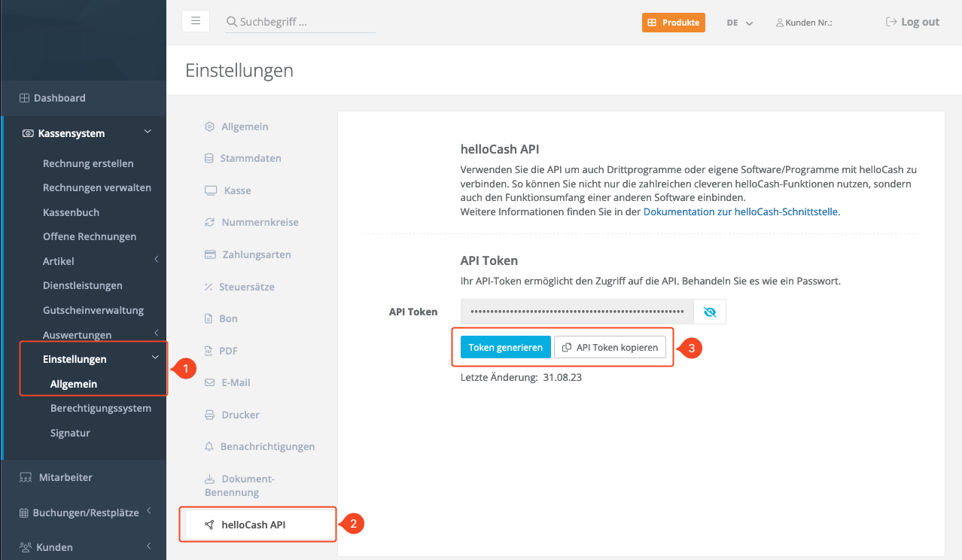Click the Stammdaten database icon

point(209,158)
